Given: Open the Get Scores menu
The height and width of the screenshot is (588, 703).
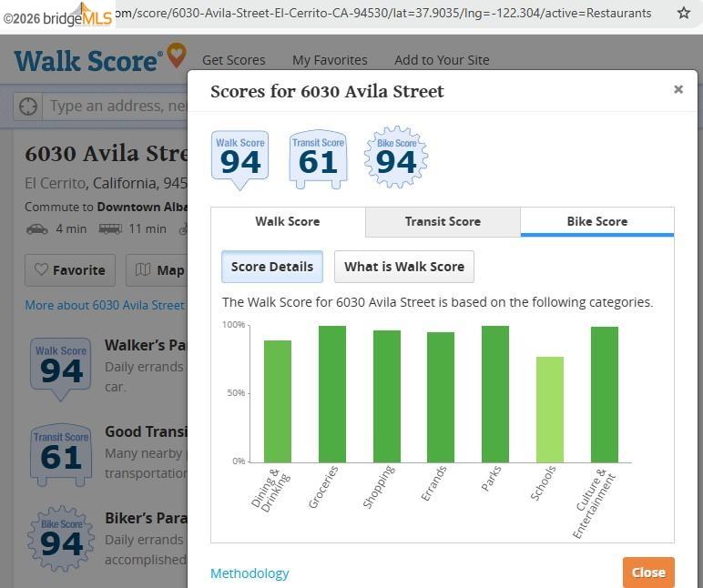Looking at the screenshot, I should click(x=234, y=60).
